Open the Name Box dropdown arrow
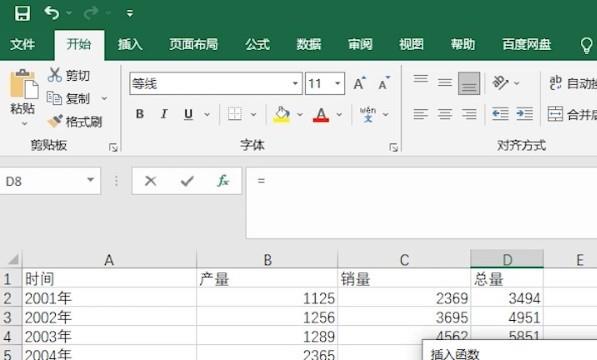The image size is (597, 360). [x=90, y=180]
